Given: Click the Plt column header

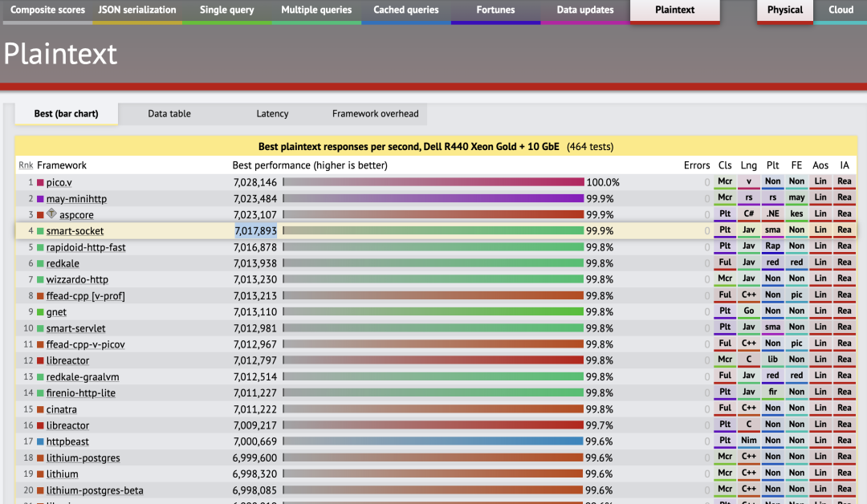Looking at the screenshot, I should (772, 165).
